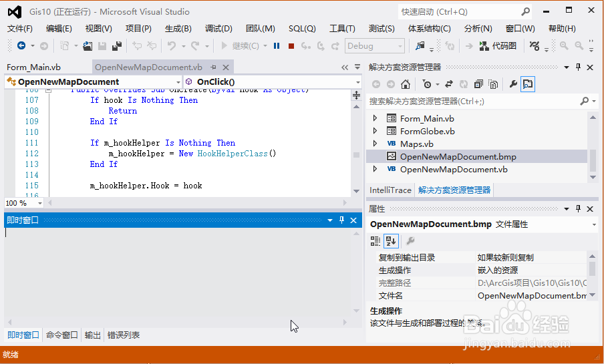Screen dimensions: 604x364
Task: Click the Home icon in Solution Explorer
Action: pyautogui.click(x=406, y=84)
